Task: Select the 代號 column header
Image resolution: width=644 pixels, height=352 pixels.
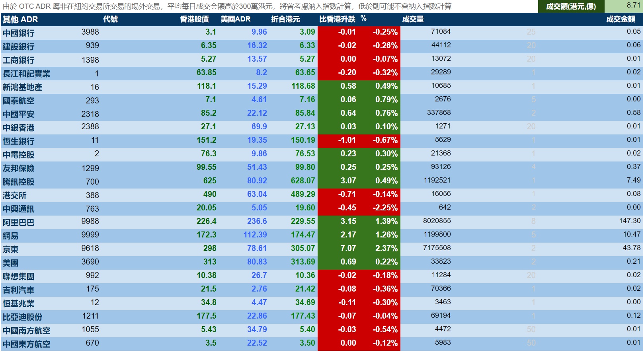Action: 110,19
